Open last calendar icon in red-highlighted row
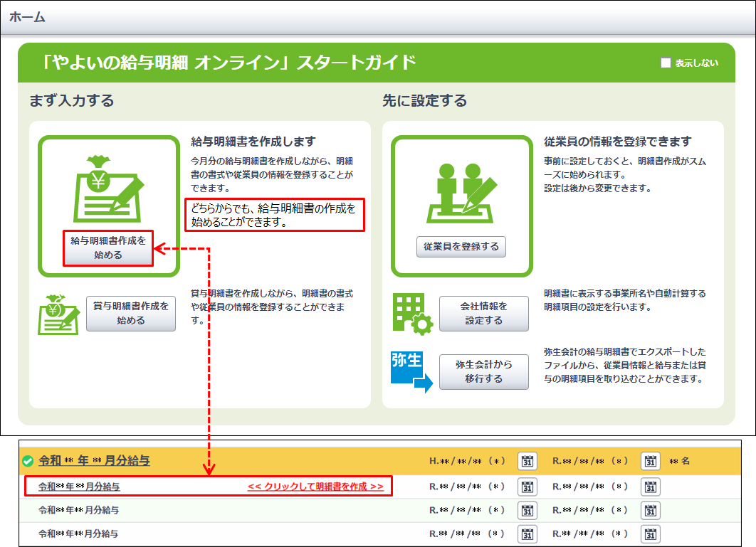 pyautogui.click(x=651, y=487)
